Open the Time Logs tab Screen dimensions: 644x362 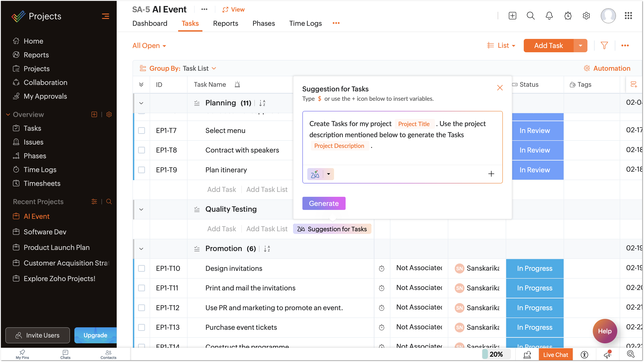(305, 23)
